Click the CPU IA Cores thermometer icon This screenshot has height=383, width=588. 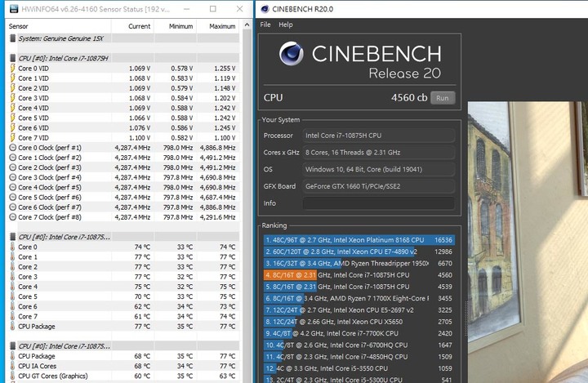pyautogui.click(x=12, y=366)
